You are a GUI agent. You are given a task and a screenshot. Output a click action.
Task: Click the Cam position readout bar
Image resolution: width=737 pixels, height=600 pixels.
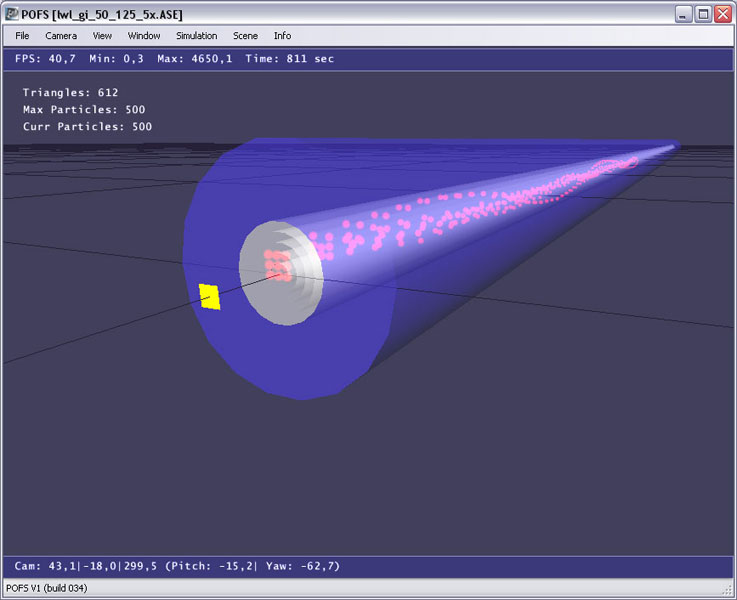(x=177, y=566)
